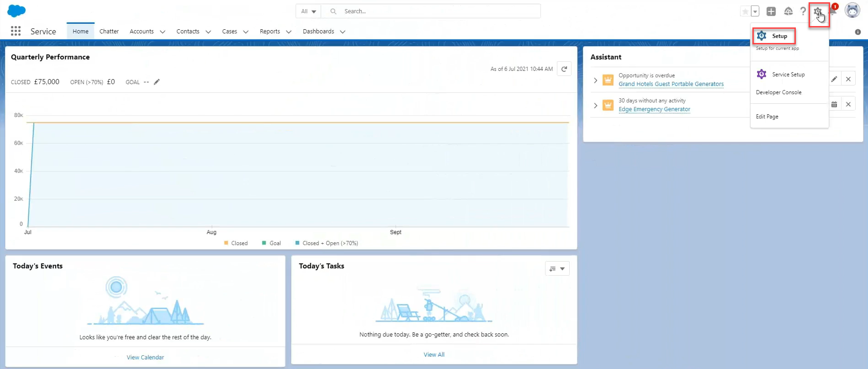Expand the Cases tab dropdown chevron

pyautogui.click(x=246, y=32)
